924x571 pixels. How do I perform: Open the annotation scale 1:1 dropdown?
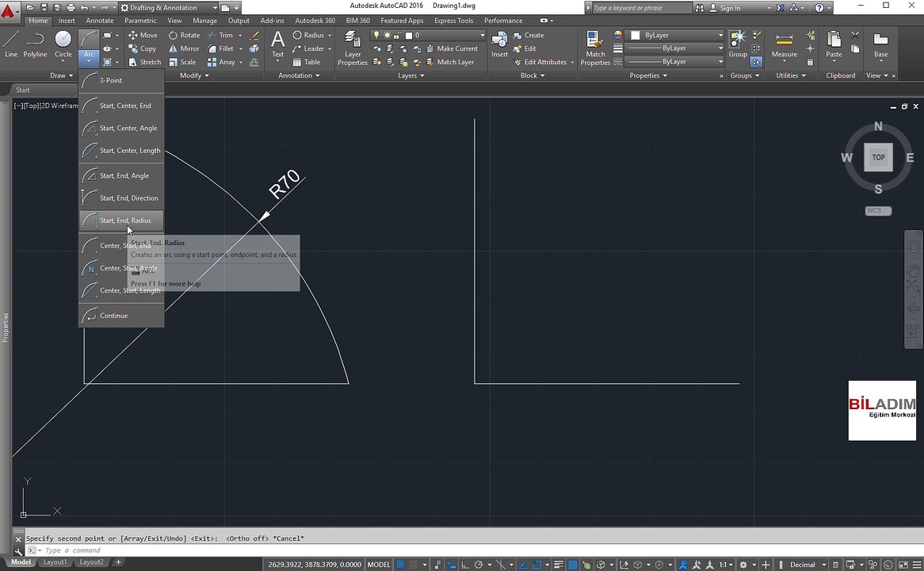pos(725,565)
